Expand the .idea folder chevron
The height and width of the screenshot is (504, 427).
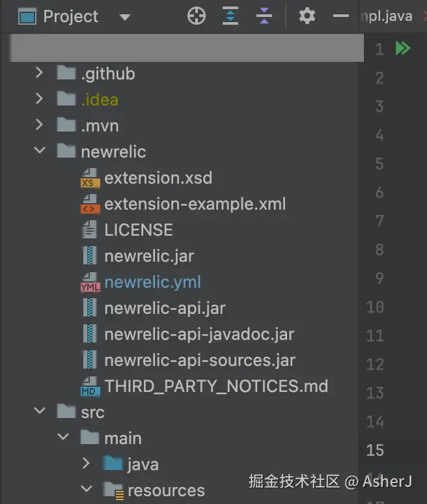click(39, 99)
